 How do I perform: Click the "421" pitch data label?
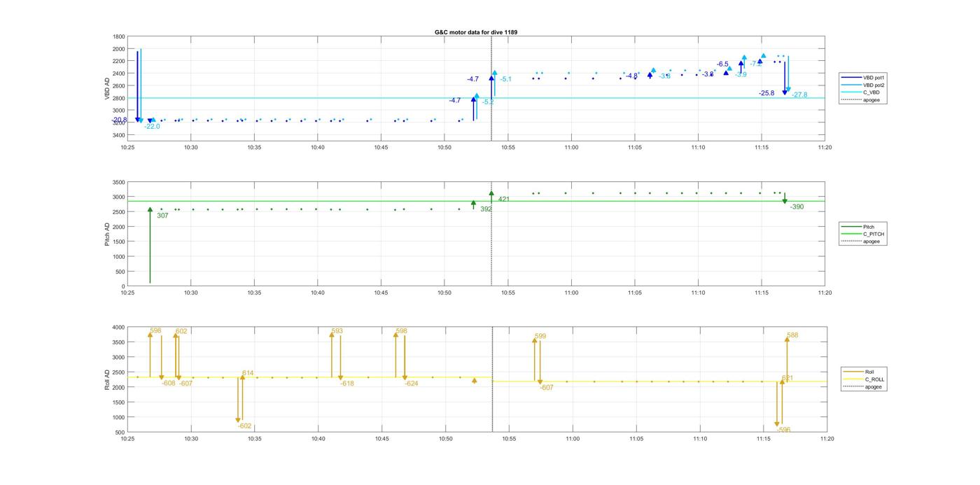click(504, 199)
